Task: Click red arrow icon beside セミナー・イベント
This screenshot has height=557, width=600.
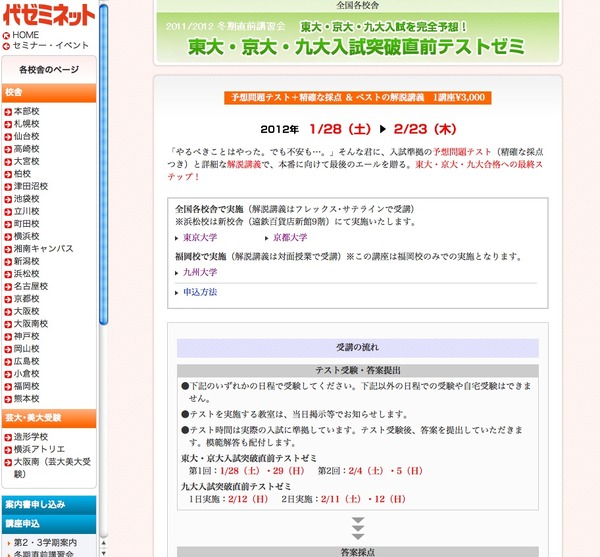Action: click(x=6, y=46)
